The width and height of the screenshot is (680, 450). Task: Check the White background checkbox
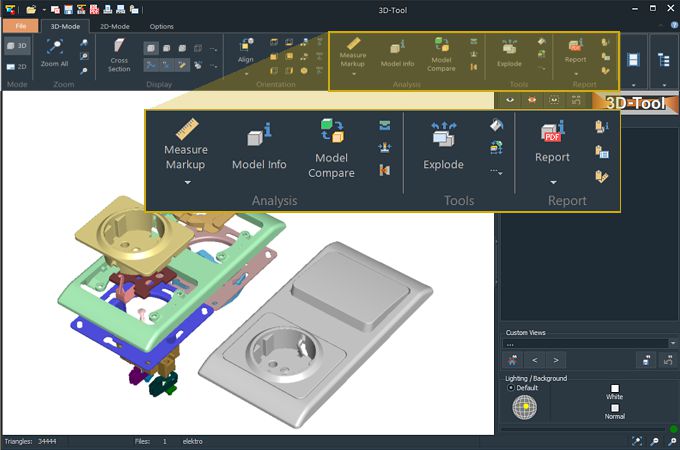[615, 388]
